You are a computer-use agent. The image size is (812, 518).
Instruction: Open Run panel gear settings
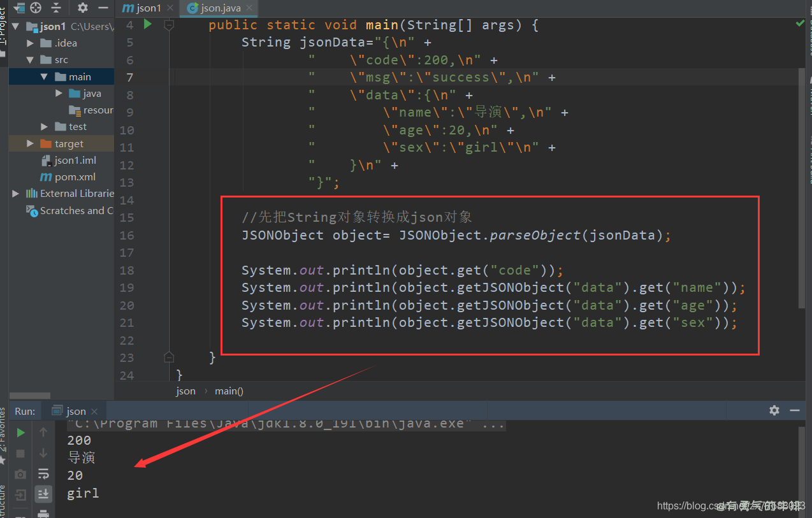[774, 410]
